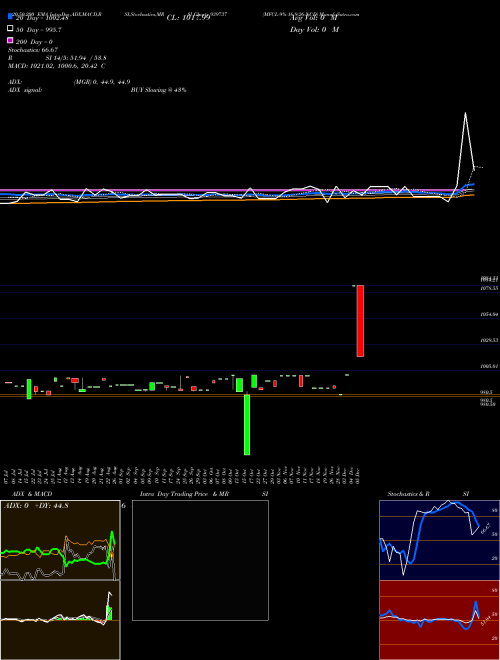Click the 'MACD: 1021.02' readout line
500x660 pixels.
(57, 66)
